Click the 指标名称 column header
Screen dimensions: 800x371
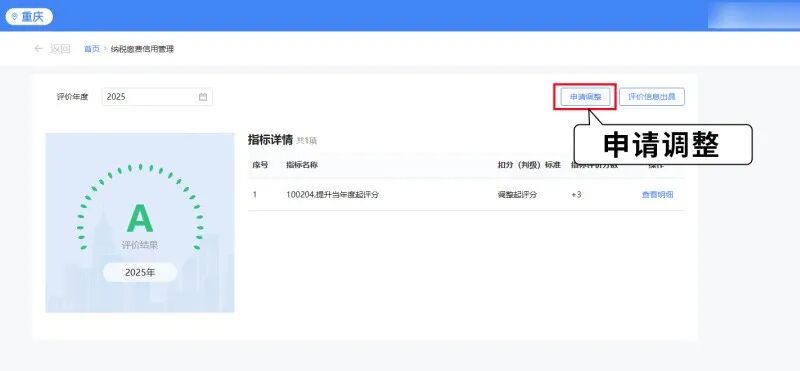pyautogui.click(x=302, y=165)
